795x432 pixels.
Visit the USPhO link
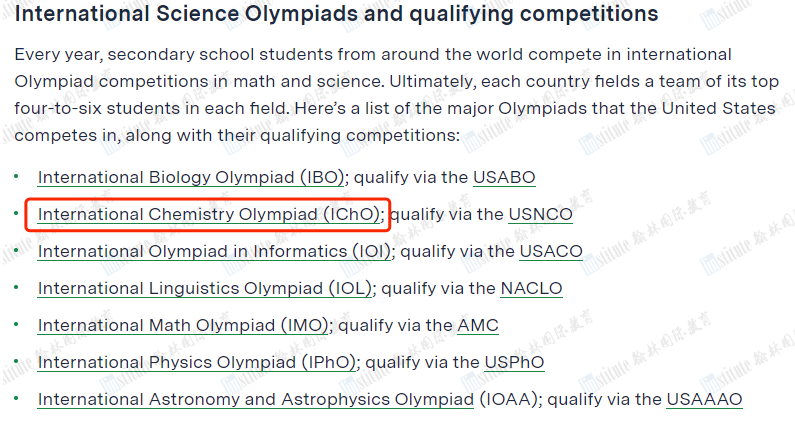coord(515,363)
